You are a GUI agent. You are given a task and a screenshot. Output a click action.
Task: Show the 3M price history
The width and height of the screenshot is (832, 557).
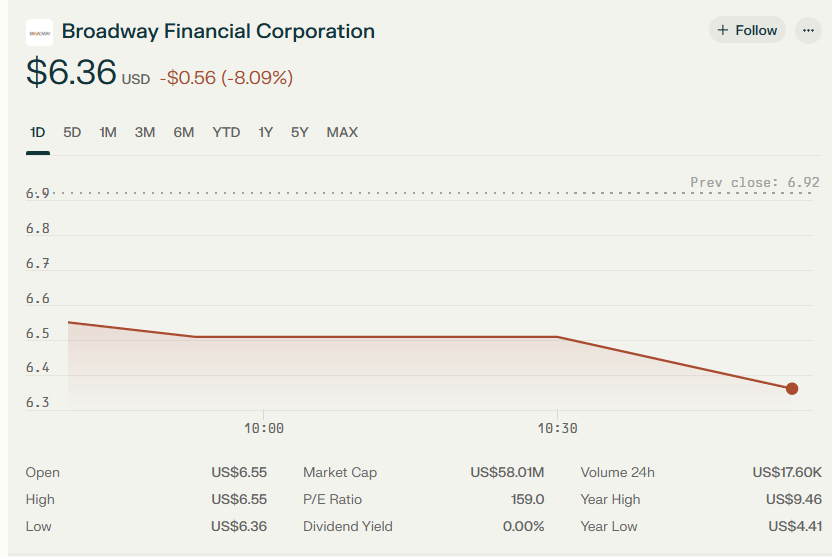(145, 132)
